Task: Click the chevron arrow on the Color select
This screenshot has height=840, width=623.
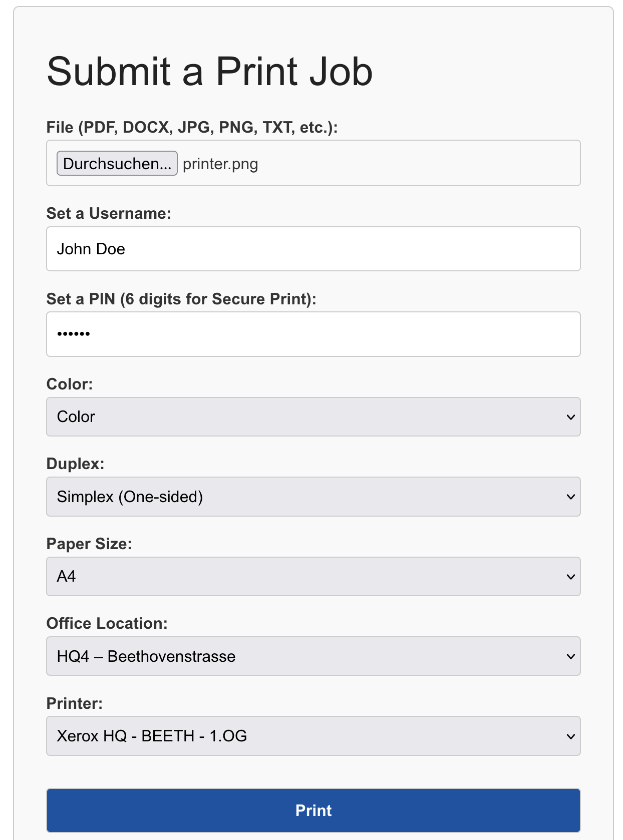Action: pyautogui.click(x=570, y=417)
